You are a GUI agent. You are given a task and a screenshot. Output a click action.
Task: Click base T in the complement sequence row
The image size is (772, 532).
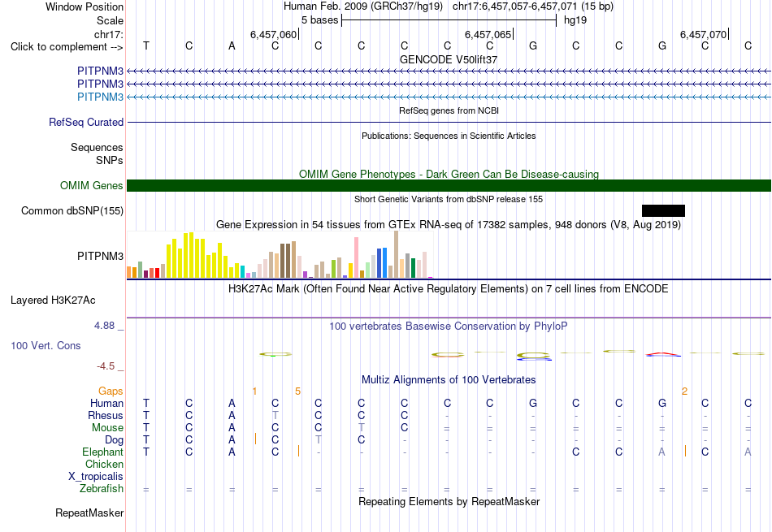point(145,46)
